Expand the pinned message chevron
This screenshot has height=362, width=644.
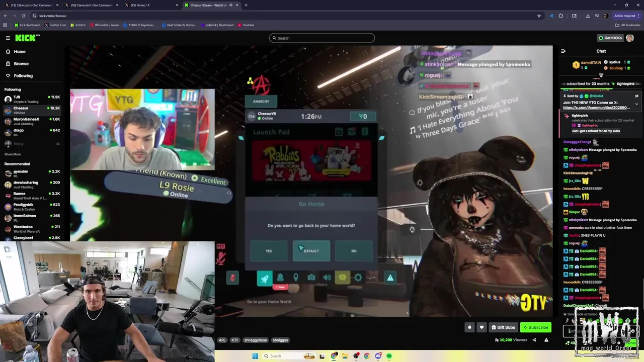click(636, 104)
